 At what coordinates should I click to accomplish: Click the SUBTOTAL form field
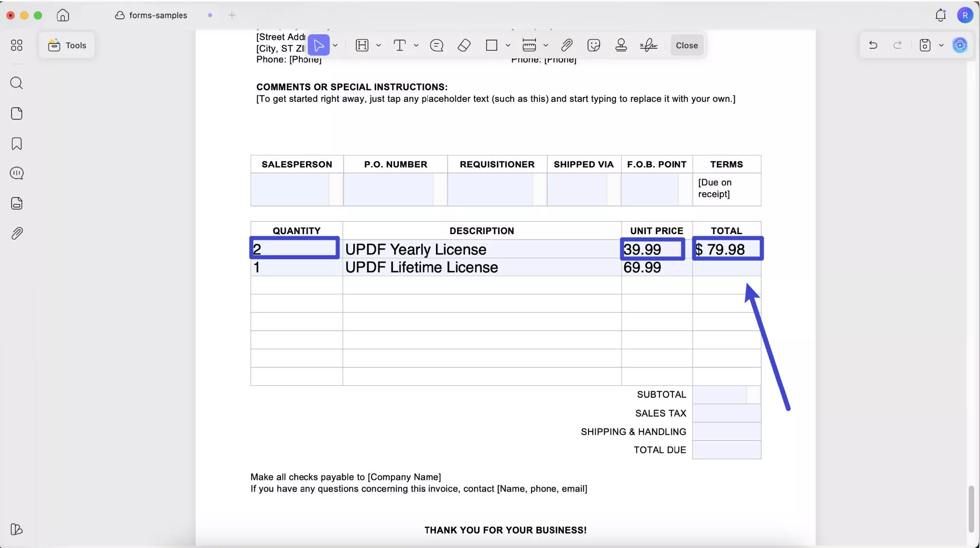pyautogui.click(x=720, y=395)
